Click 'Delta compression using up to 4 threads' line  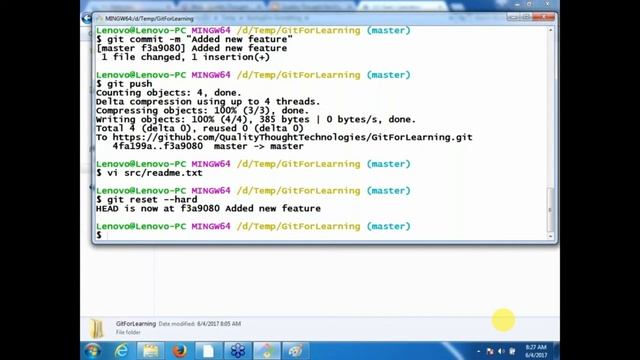[x=208, y=102]
